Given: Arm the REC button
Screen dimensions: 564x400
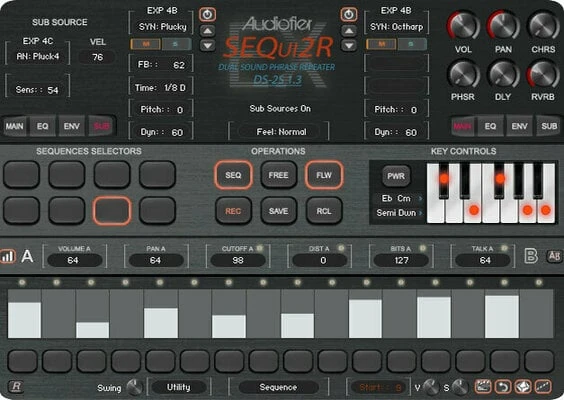Looking at the screenshot, I should click(x=233, y=211).
